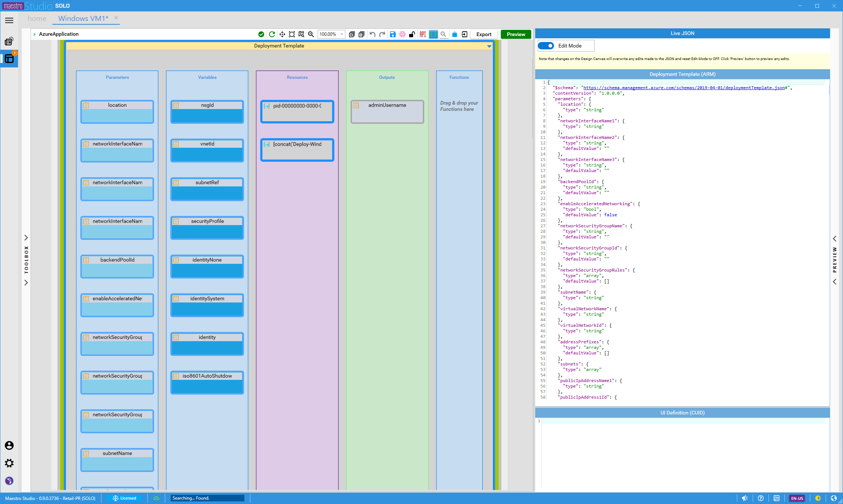Select the subnetName parameter node
843x504 pixels.
(x=117, y=460)
